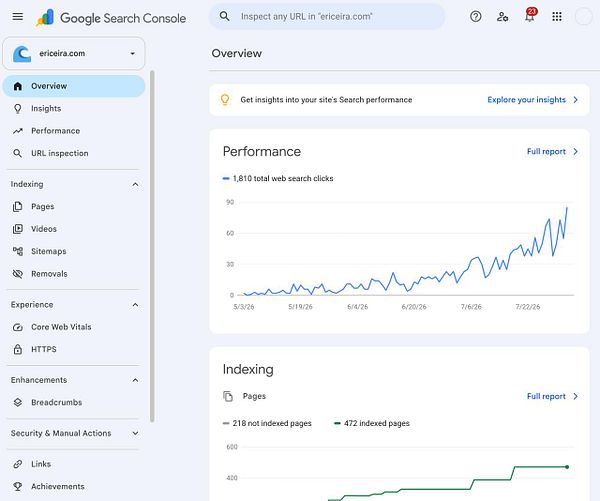Select Overview in the sidebar

(74, 86)
